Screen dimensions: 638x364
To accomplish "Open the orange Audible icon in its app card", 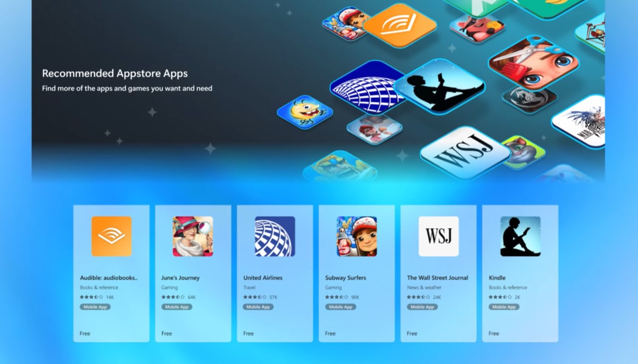I will tap(112, 237).
